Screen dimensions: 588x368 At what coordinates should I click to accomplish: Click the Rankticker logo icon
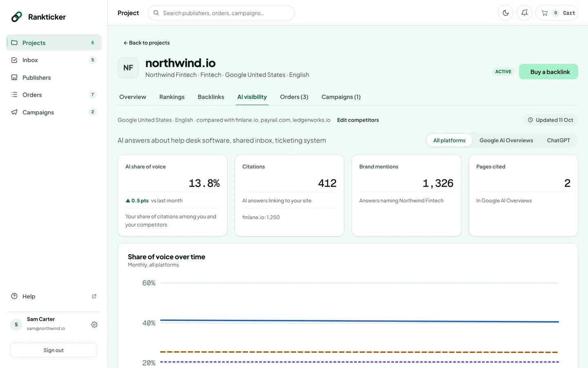(x=17, y=17)
